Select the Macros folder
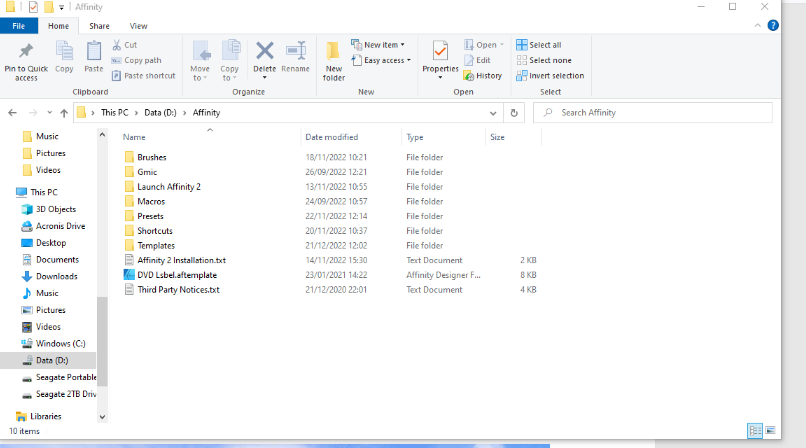 151,201
